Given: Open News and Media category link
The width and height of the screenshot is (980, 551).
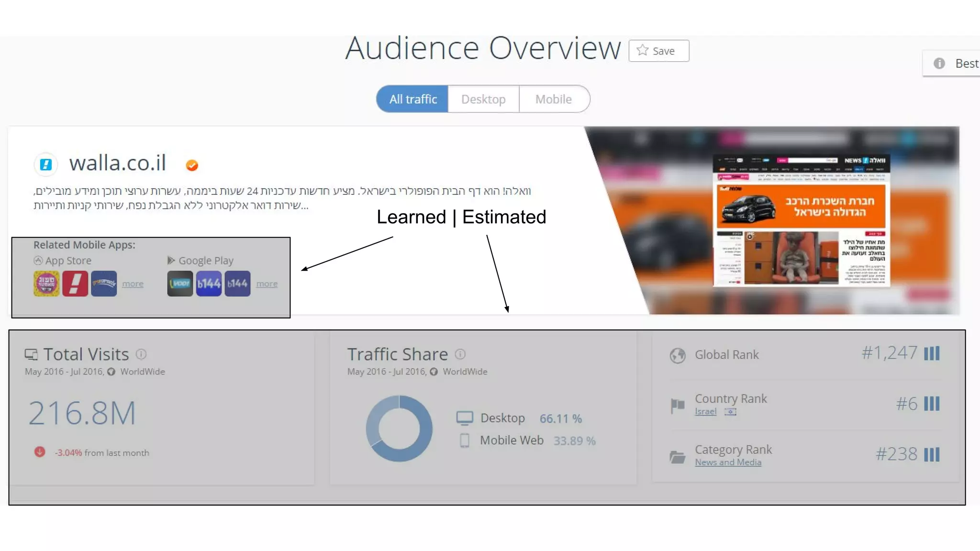Looking at the screenshot, I should point(728,463).
